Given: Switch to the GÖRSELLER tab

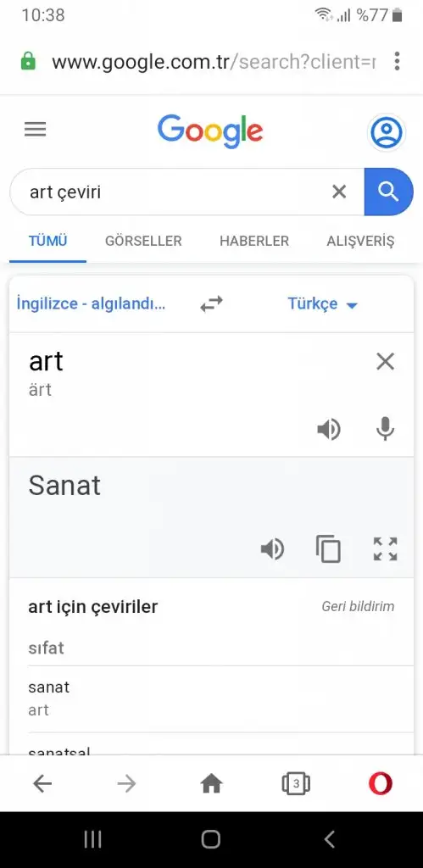Looking at the screenshot, I should tap(143, 242).
